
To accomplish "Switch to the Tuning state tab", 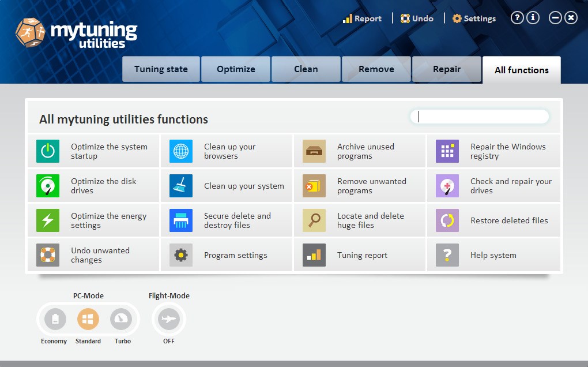I will (161, 69).
